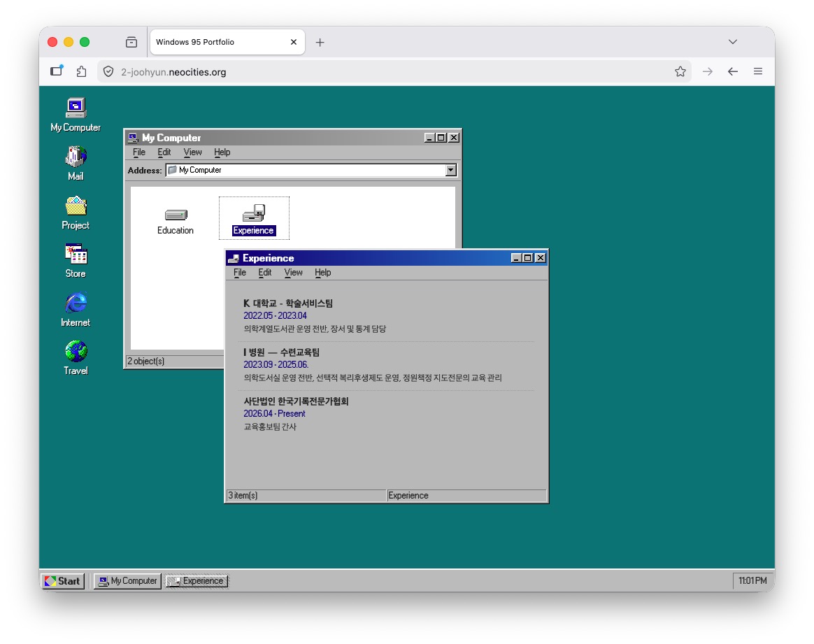814x644 pixels.
Task: Click the taskbar clock 11:01 PM
Action: [x=752, y=580]
